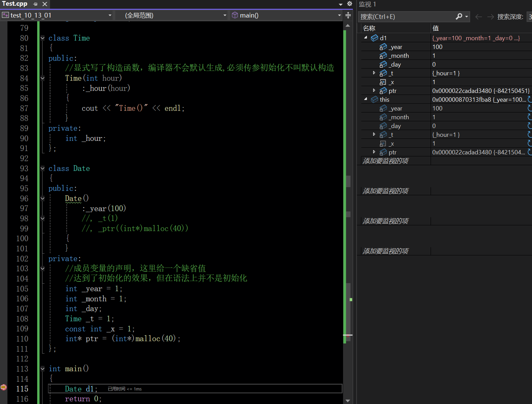Image resolution: width=532 pixels, height=404 pixels.
Task: Click the ptr field icon under d1
Action: pos(383,91)
